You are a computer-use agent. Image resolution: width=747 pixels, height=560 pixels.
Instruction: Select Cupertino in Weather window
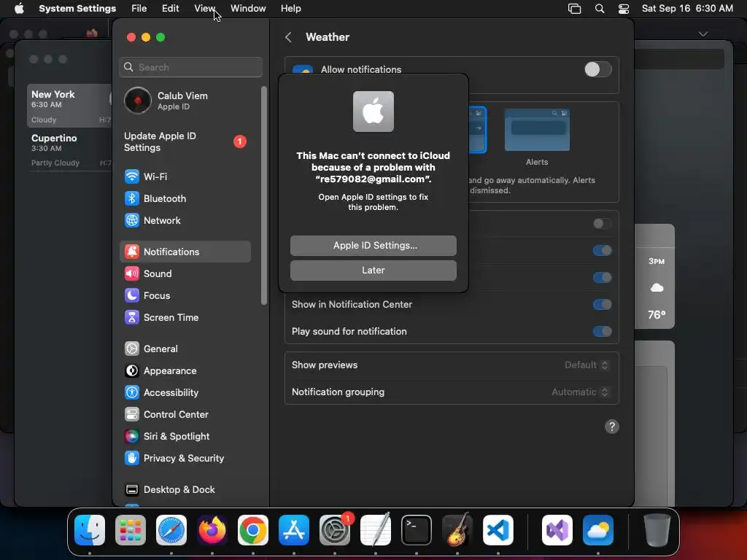[x=69, y=149]
